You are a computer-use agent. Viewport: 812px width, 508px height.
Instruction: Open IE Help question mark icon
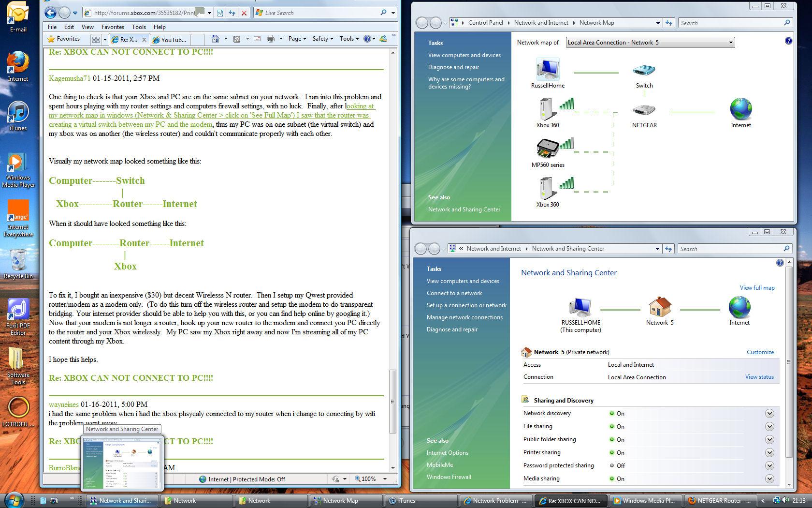pos(367,39)
